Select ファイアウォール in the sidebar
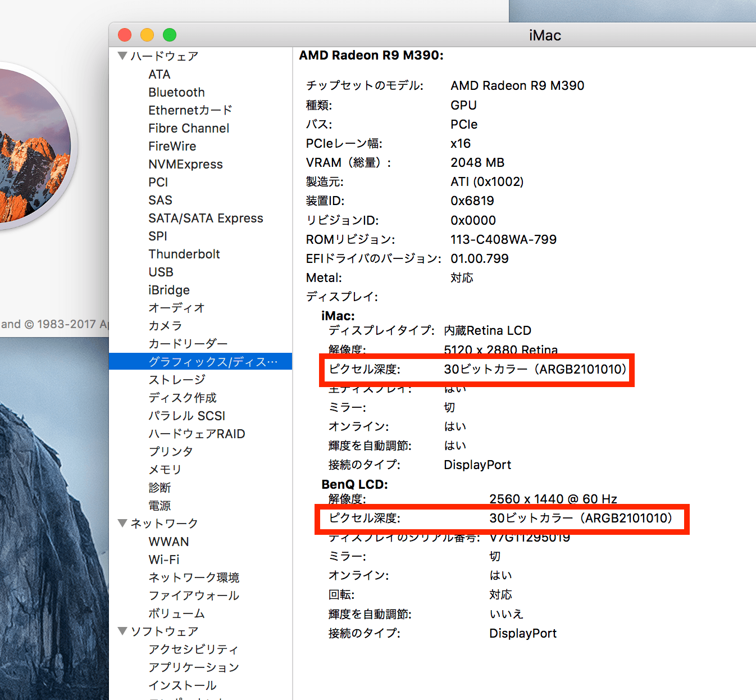Viewport: 756px width, 700px height. [194, 596]
